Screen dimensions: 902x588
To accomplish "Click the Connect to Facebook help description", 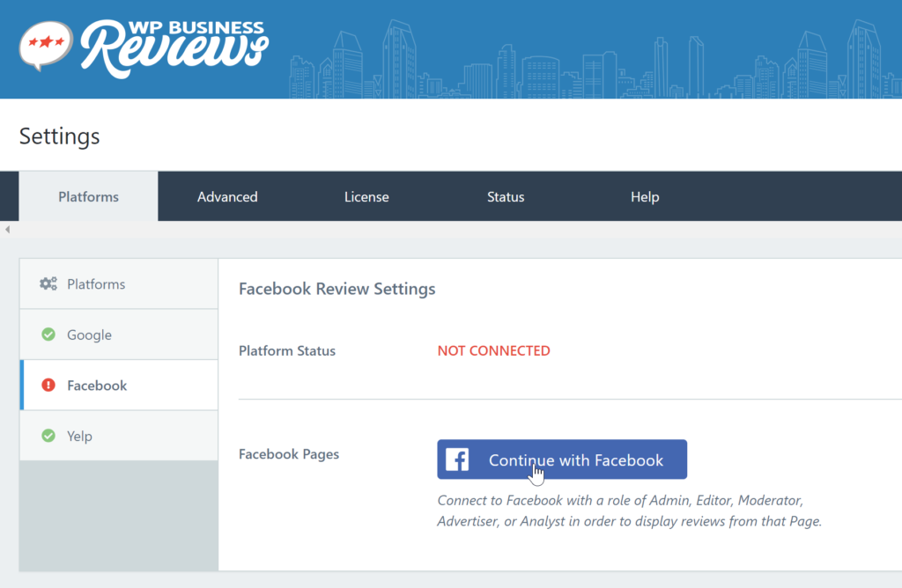I will (629, 511).
